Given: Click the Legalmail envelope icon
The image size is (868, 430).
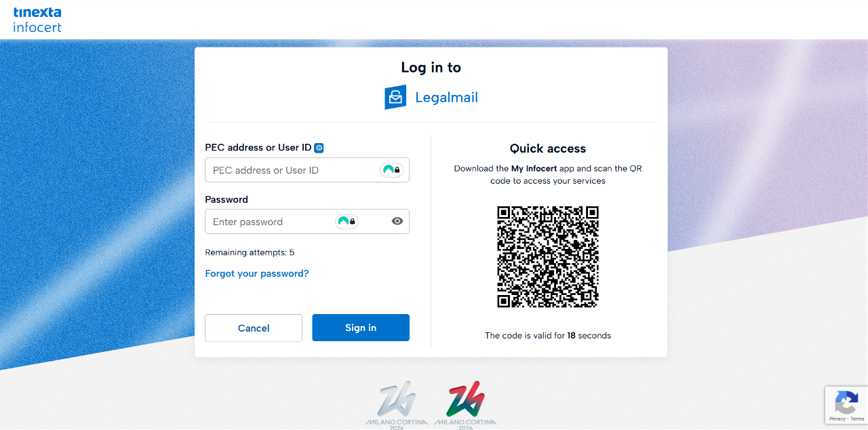Looking at the screenshot, I should (x=395, y=98).
